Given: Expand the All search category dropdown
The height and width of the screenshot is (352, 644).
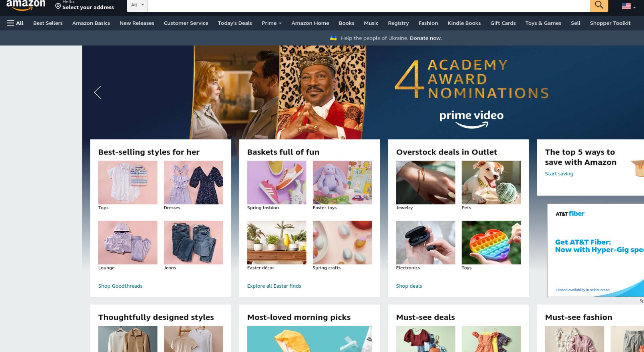Looking at the screenshot, I should tap(137, 6).
